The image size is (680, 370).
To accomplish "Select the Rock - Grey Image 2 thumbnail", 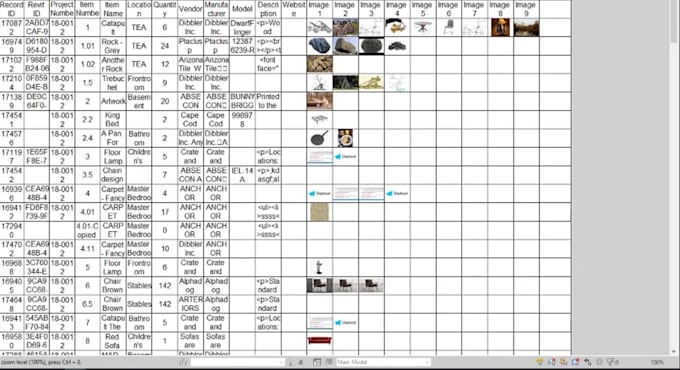I will click(x=345, y=46).
